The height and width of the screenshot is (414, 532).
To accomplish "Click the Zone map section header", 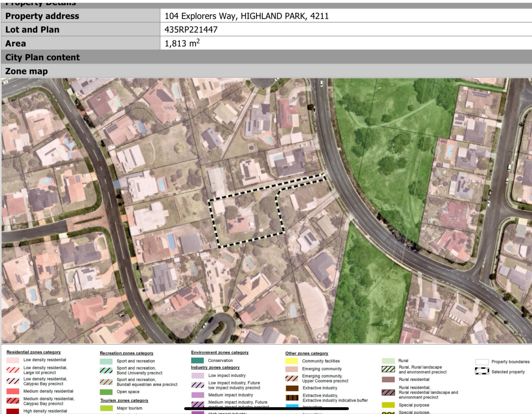I will tap(26, 71).
